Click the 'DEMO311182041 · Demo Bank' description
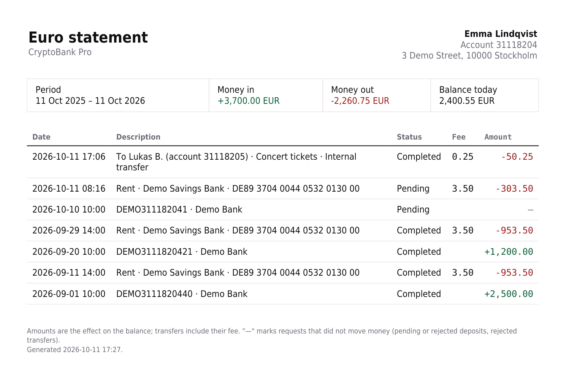This screenshot has height=392, width=566. click(179, 209)
